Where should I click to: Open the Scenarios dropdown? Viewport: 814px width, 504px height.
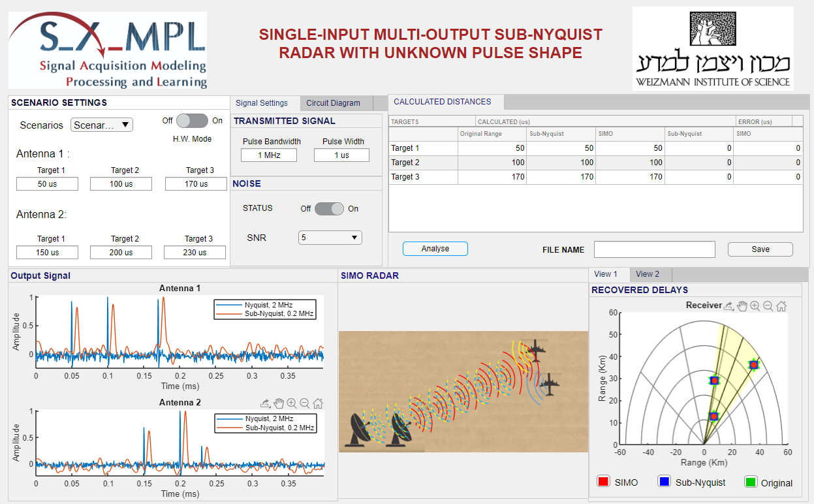click(x=102, y=125)
